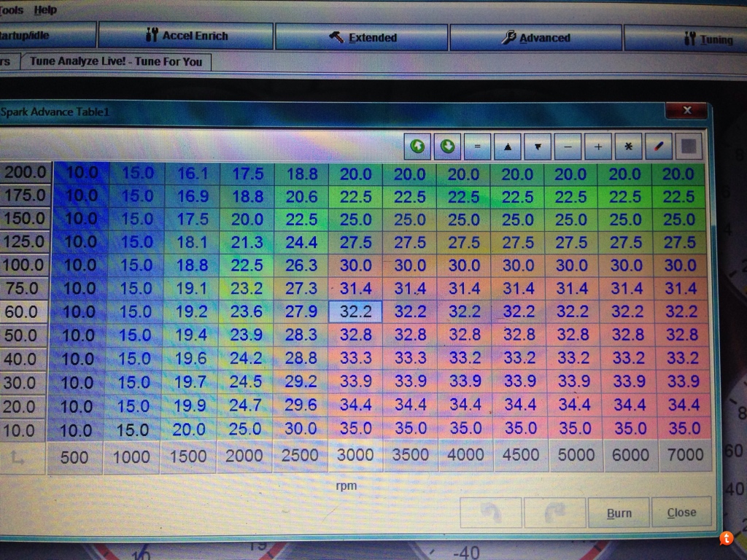Image resolution: width=747 pixels, height=560 pixels.
Task: Select the highlighted 32.2 cell at 3000 rpm
Action: tap(355, 311)
